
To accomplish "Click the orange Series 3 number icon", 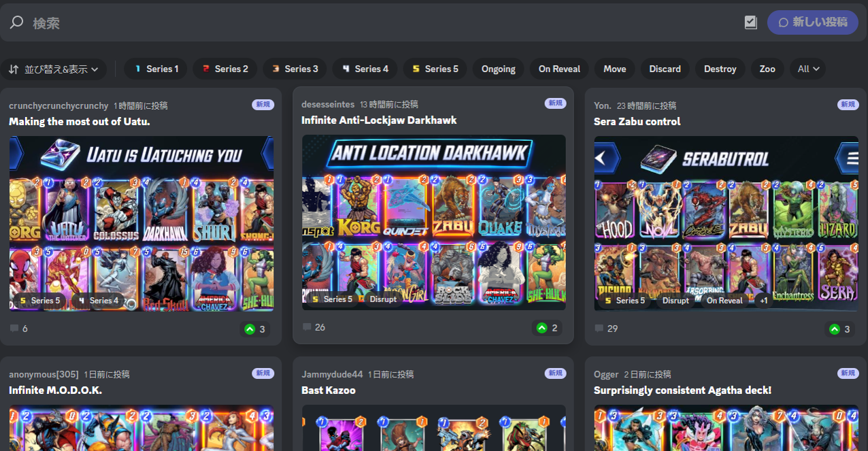I will (x=276, y=69).
